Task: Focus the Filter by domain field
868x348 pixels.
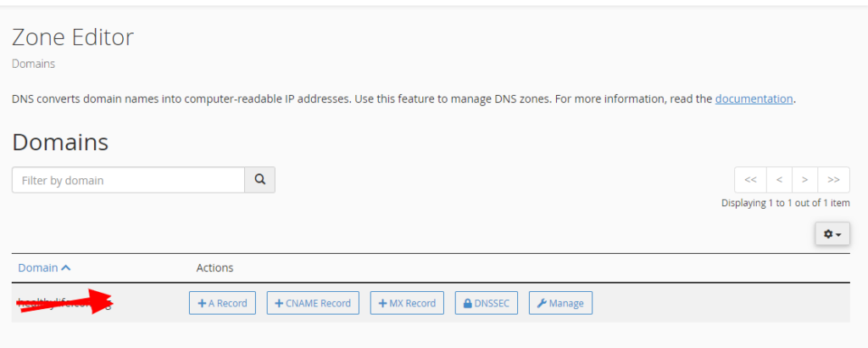Action: 129,180
